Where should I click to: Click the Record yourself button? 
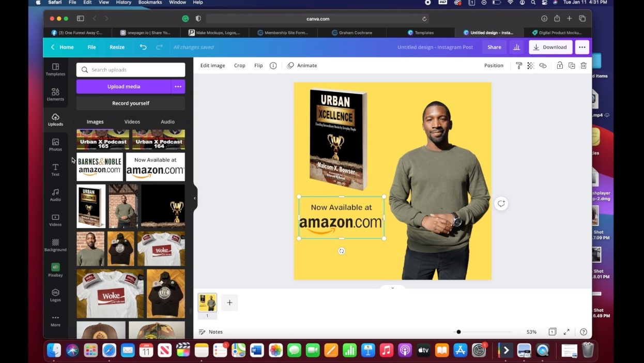131,103
